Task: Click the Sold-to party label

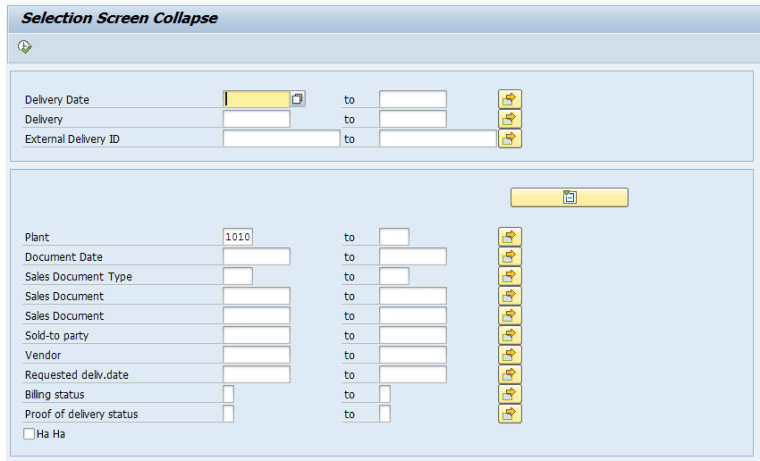Action: (57, 335)
